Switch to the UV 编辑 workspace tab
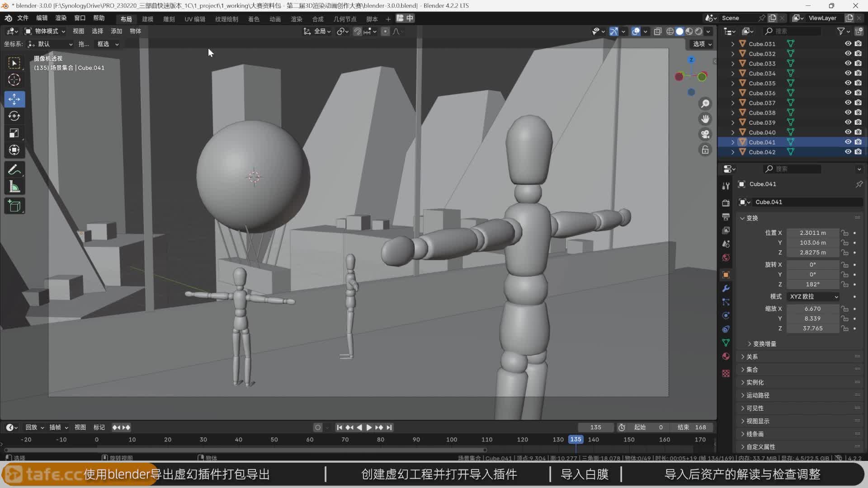 [195, 19]
